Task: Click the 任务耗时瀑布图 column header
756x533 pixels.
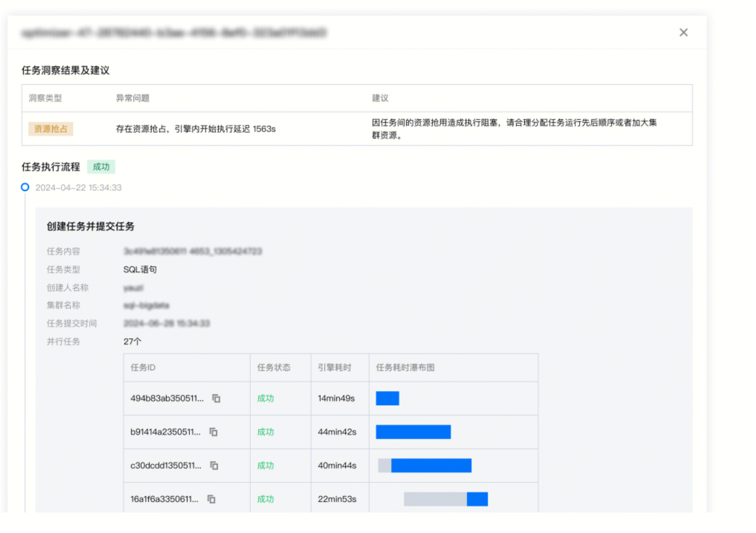Action: pos(405,368)
